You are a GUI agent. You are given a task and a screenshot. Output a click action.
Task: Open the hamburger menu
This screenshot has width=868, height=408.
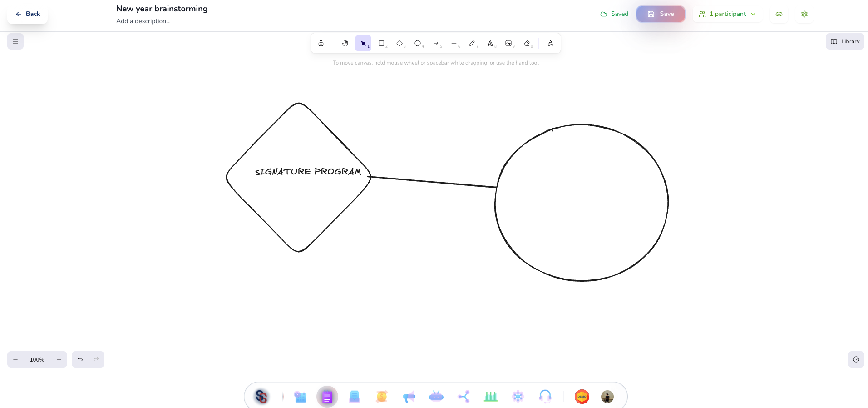click(x=15, y=41)
